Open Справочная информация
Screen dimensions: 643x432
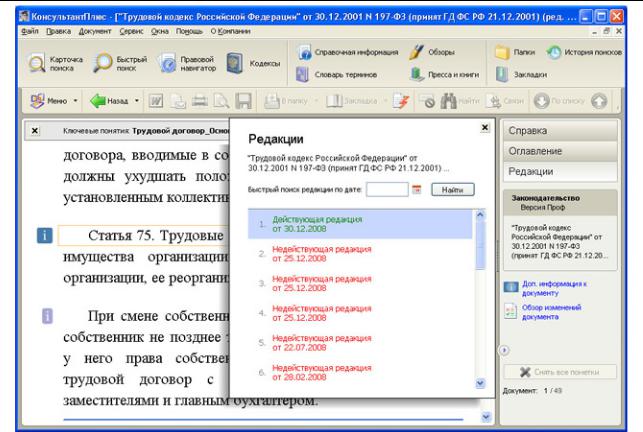tap(348, 52)
